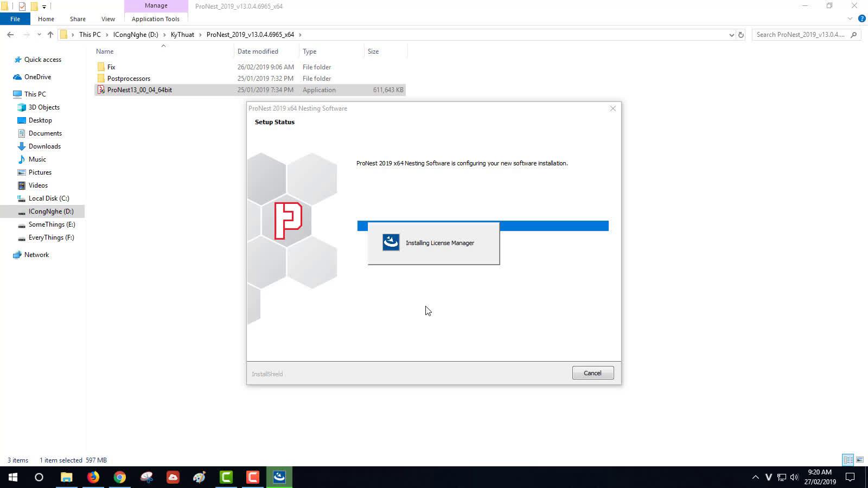The image size is (868, 488).
Task: Click the Help question mark button
Action: coord(862,18)
